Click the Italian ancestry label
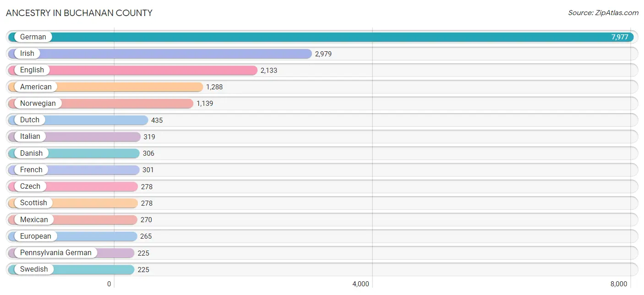644x295 pixels. pyautogui.click(x=30, y=137)
